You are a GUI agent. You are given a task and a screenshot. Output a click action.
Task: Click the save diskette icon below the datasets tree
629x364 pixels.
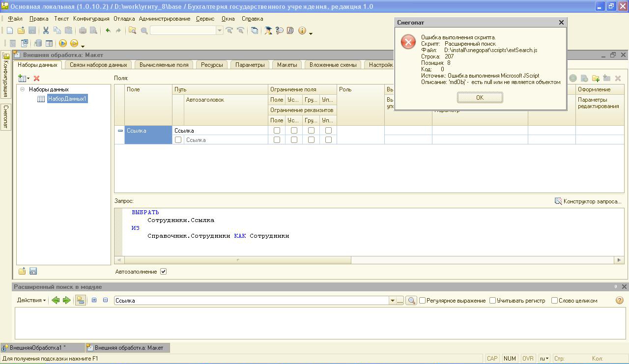pos(33,271)
